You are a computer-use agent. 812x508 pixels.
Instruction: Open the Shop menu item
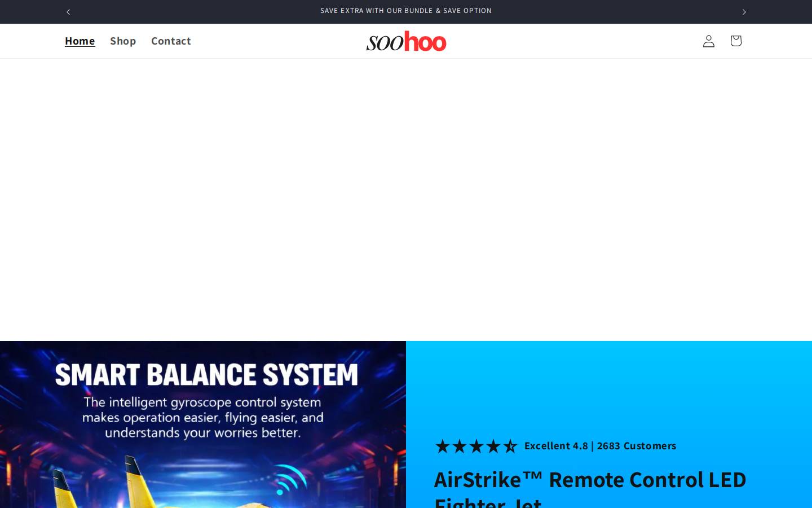(x=123, y=41)
